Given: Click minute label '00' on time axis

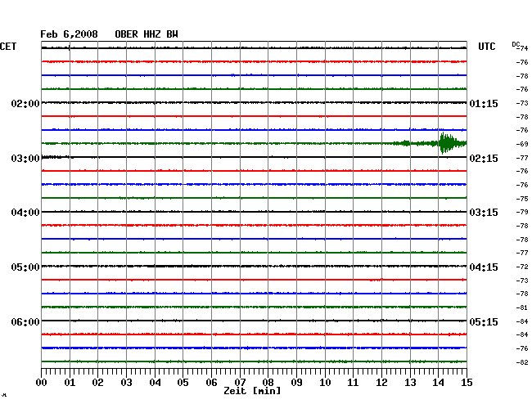Looking at the screenshot, I should (x=42, y=383).
